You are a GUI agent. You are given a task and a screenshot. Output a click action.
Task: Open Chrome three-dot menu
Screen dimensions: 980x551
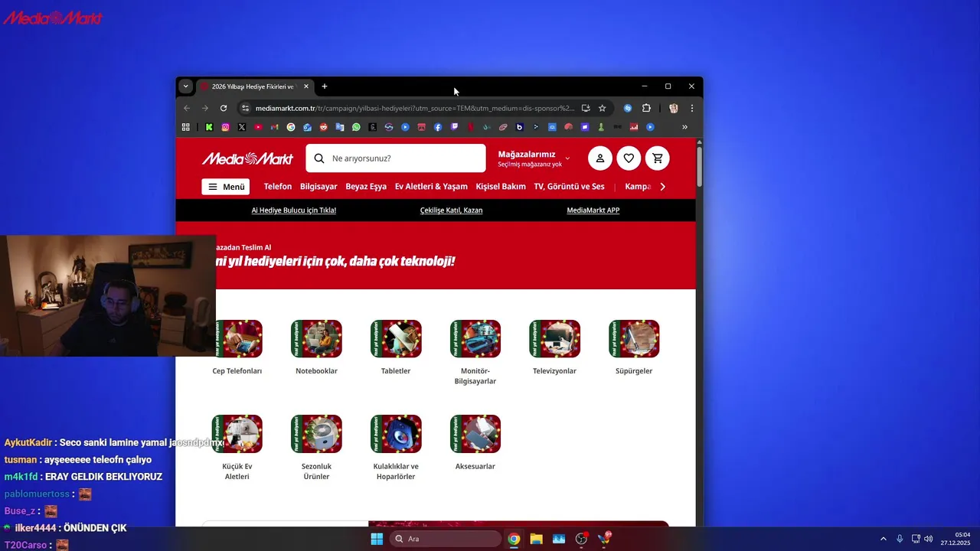(691, 108)
